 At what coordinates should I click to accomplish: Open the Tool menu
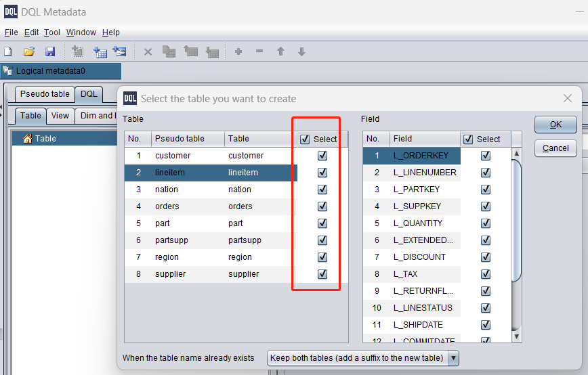52,32
